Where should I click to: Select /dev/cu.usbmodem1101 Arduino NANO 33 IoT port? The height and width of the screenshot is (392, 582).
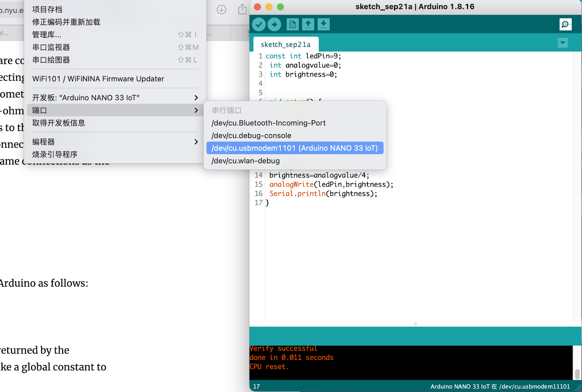click(x=295, y=148)
